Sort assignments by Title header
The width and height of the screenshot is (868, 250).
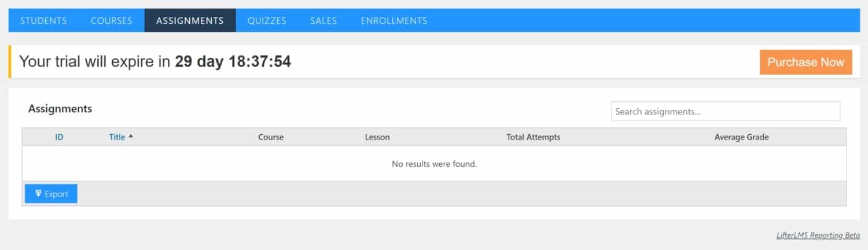(117, 137)
